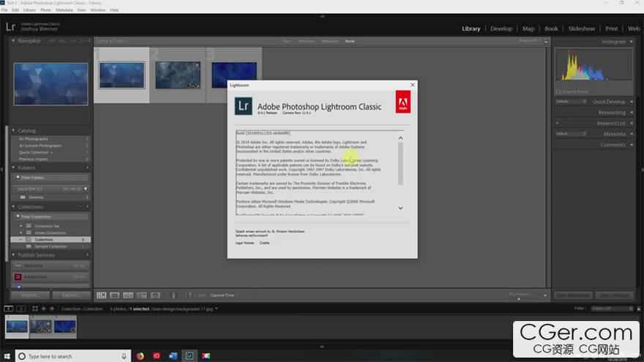The height and width of the screenshot is (362, 644).
Task: Switch to Compare view in toolbar
Action: point(128,295)
